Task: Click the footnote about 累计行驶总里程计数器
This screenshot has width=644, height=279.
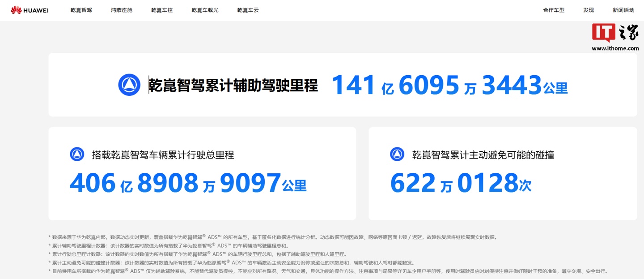Action: [x=197, y=254]
